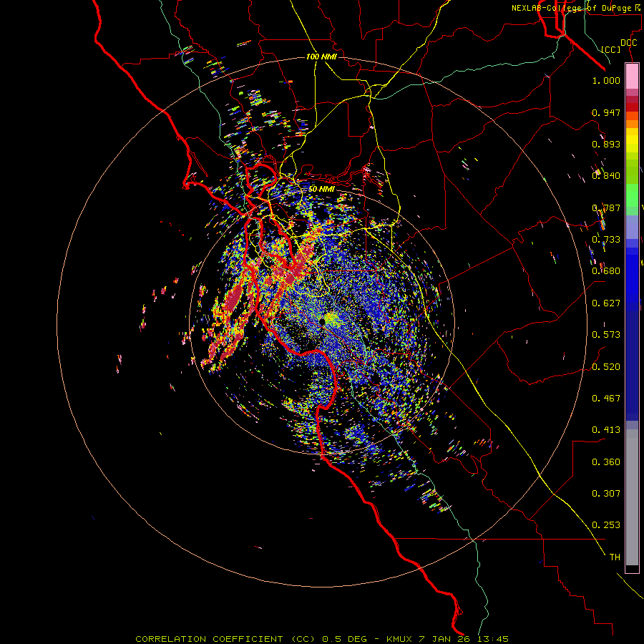Screen dimensions: 644x644
Task: Click the 0.680 legend value
Action: point(606,271)
